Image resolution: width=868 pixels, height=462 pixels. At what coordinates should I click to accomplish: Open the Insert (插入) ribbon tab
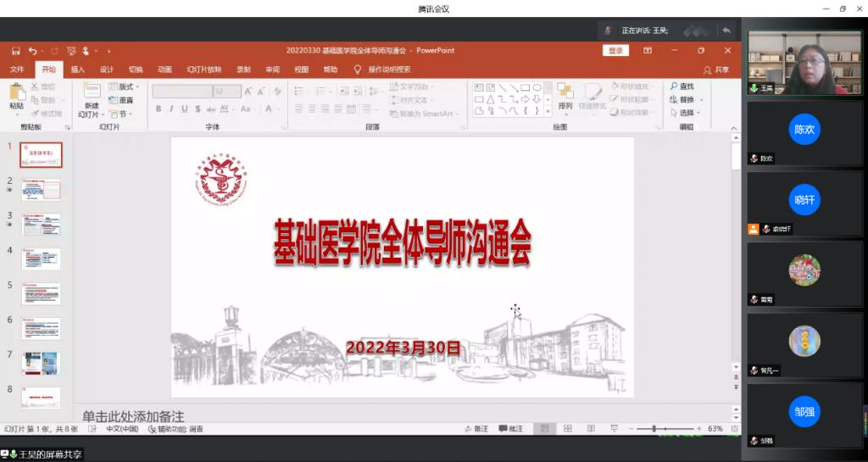pyautogui.click(x=77, y=70)
